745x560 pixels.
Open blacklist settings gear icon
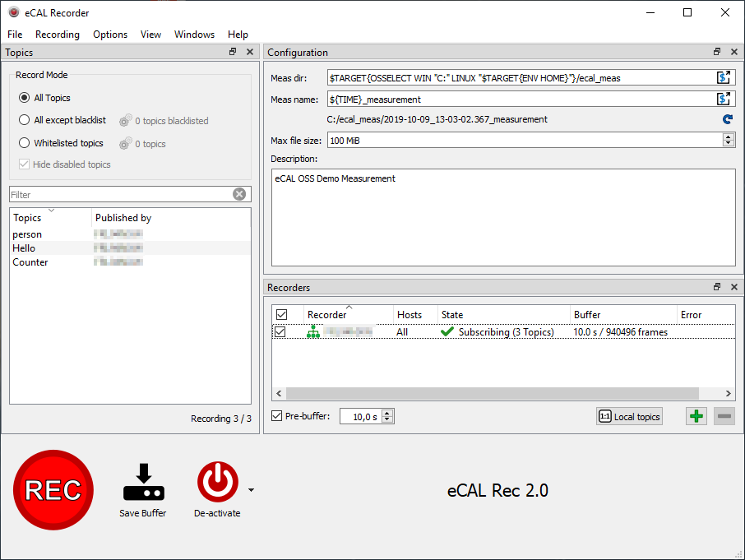[x=125, y=121]
